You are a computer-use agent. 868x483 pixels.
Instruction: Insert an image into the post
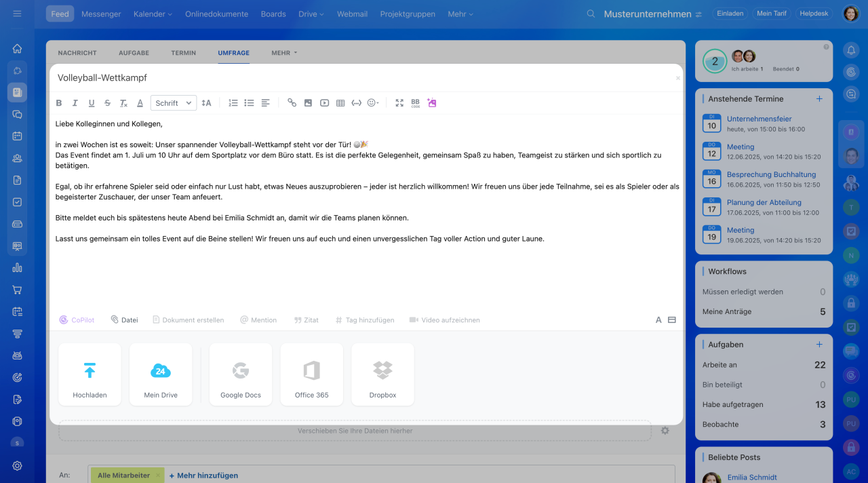click(x=308, y=103)
